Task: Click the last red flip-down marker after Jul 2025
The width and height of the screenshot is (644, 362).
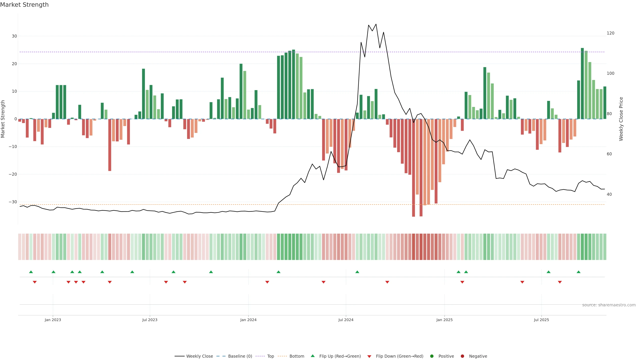Action: [560, 282]
